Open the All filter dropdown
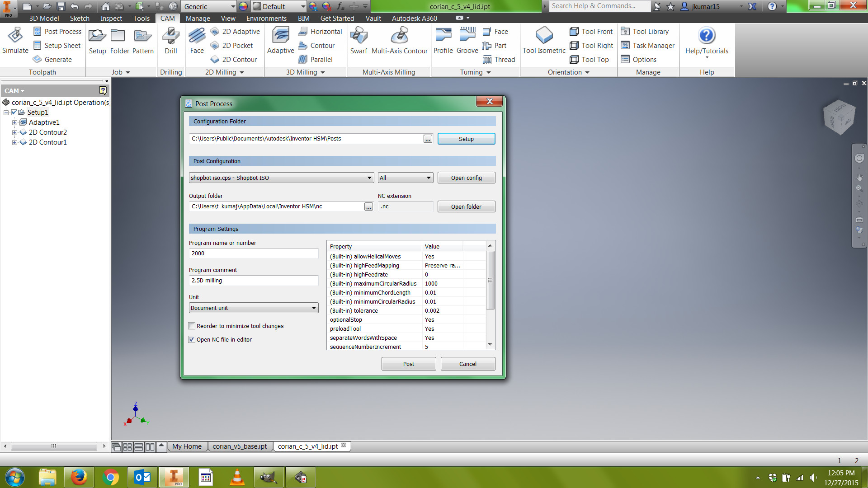Image resolution: width=868 pixels, height=488 pixels. [406, 178]
